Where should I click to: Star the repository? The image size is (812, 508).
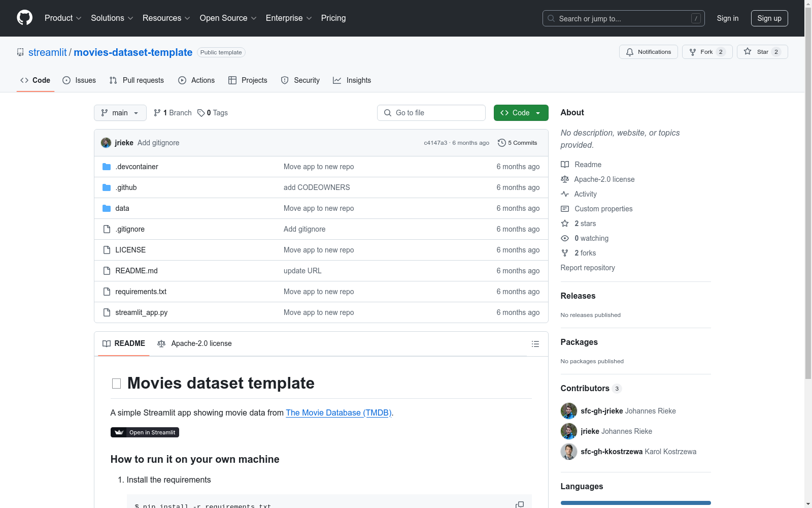coord(762,52)
